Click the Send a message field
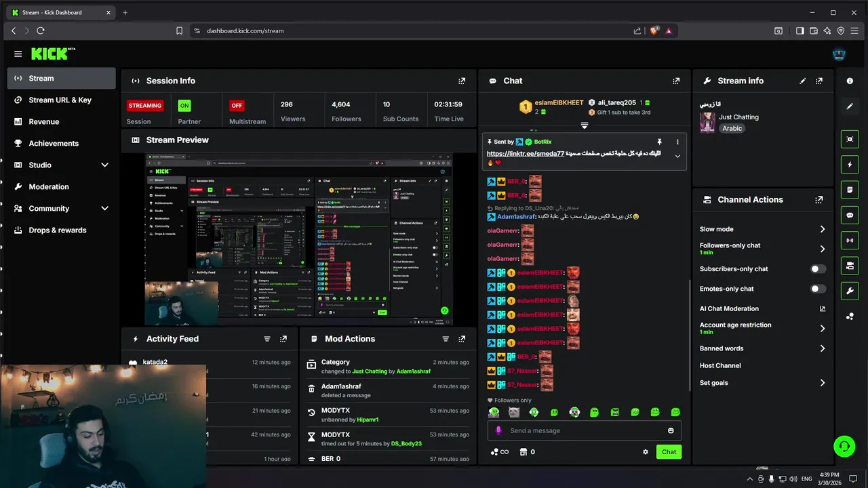 point(584,430)
